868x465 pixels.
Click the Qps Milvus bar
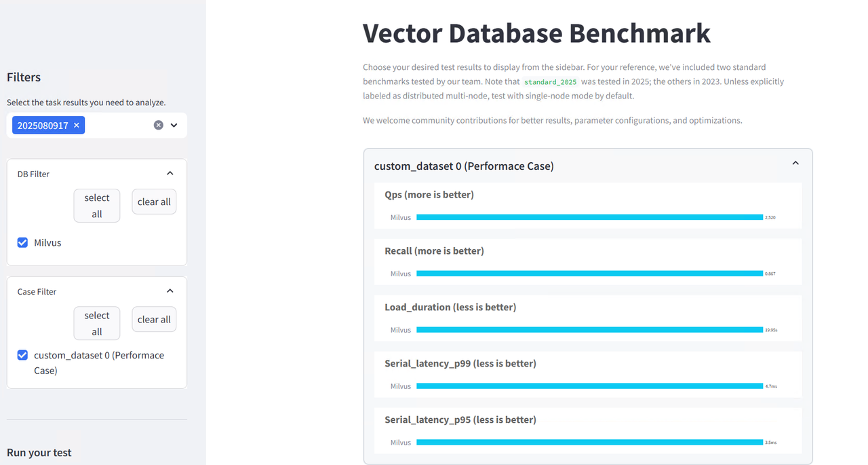pos(590,217)
